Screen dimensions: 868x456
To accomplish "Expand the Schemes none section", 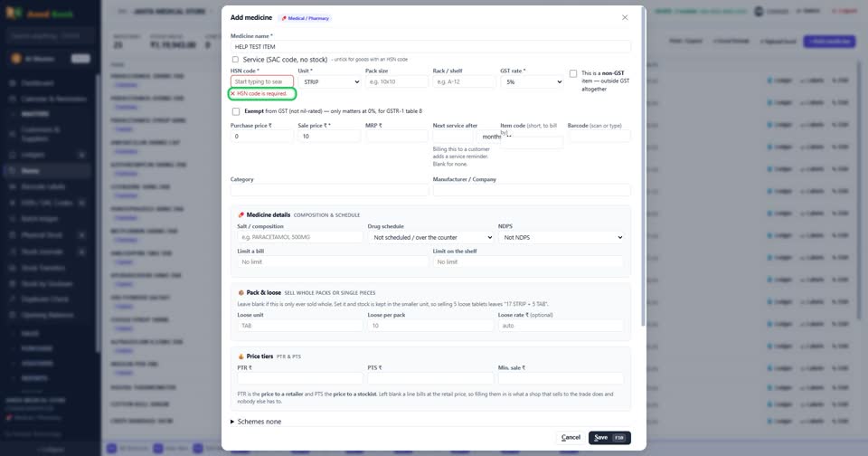I will 256,422.
